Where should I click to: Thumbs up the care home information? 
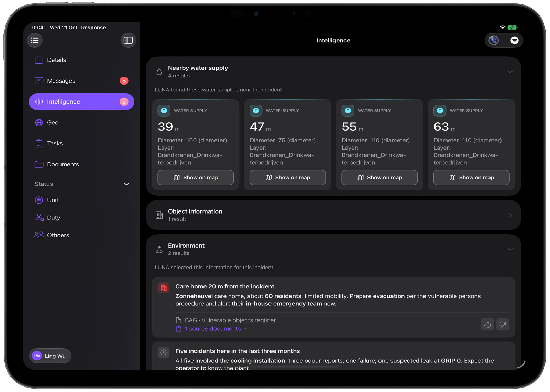pyautogui.click(x=487, y=324)
